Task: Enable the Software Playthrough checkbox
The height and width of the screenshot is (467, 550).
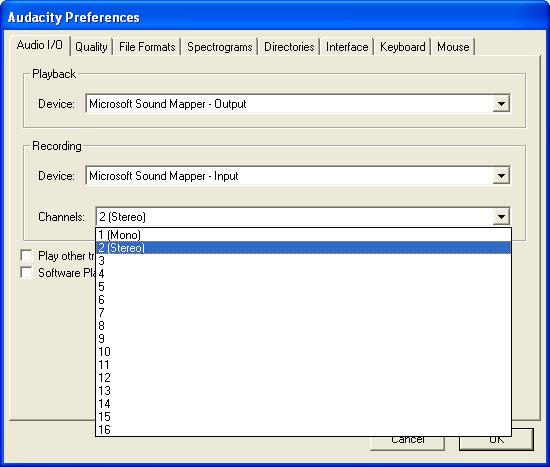Action: 27,273
